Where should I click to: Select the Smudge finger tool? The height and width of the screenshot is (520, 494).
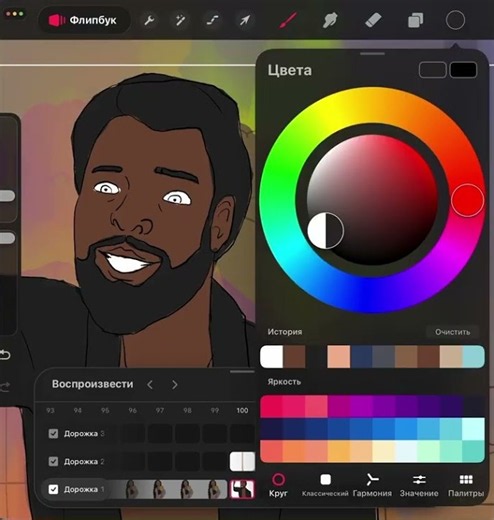pyautogui.click(x=330, y=20)
